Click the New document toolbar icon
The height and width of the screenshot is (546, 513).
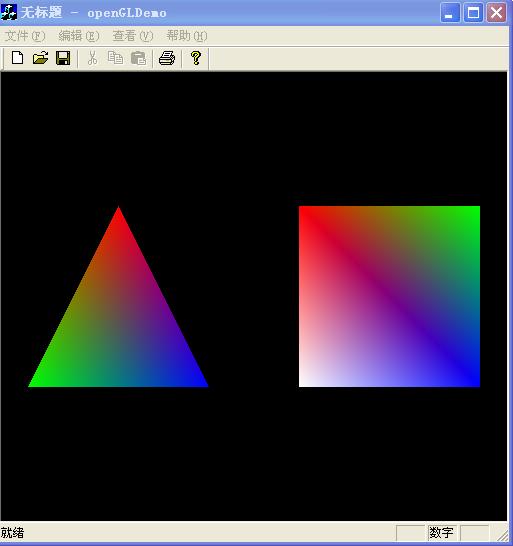[x=17, y=58]
